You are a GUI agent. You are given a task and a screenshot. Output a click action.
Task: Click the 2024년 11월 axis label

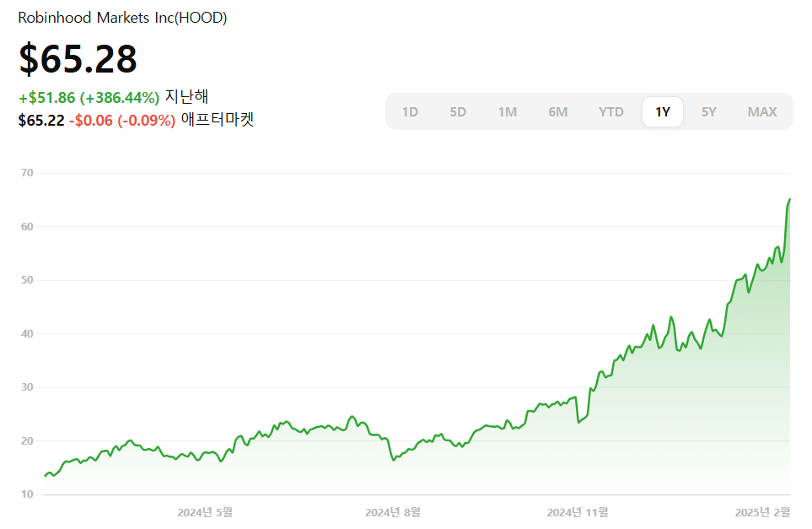tap(578, 512)
